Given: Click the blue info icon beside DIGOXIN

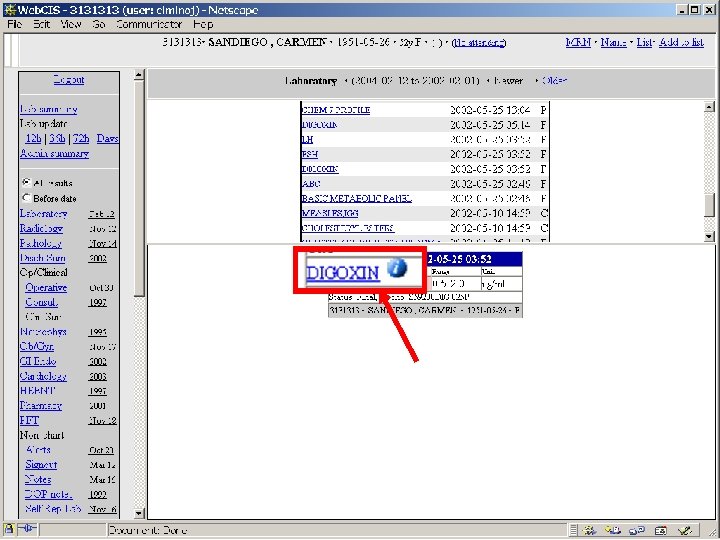Looking at the screenshot, I should 397,268.
